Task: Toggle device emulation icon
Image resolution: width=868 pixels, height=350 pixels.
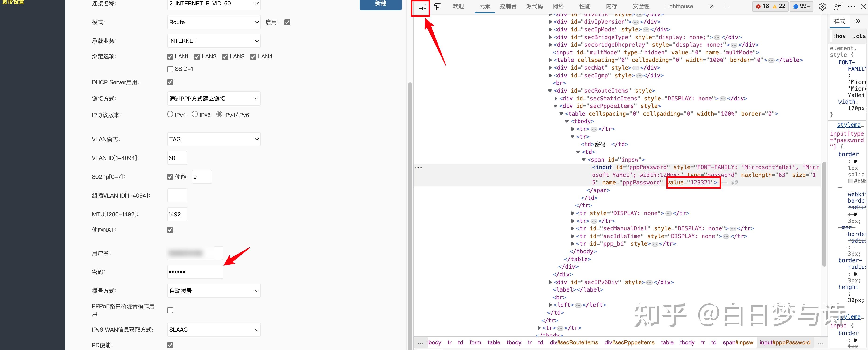Action: point(437,7)
